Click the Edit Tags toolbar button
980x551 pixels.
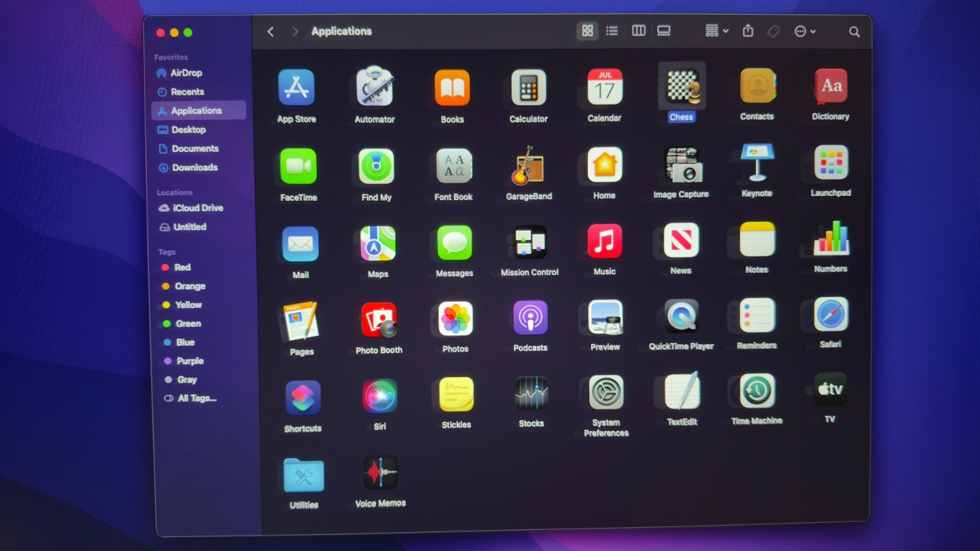click(774, 31)
